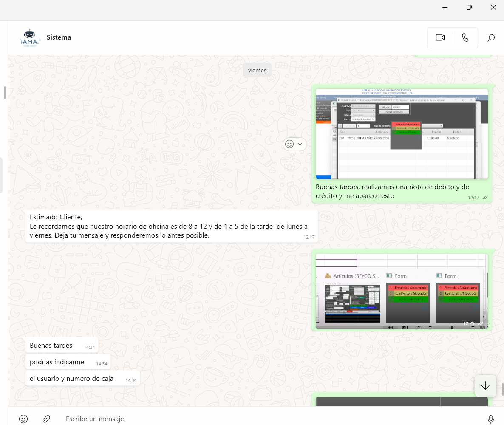Image resolution: width=504 pixels, height=425 pixels.
Task: Select the Estimado Cliente office hours message
Action: coord(170,227)
